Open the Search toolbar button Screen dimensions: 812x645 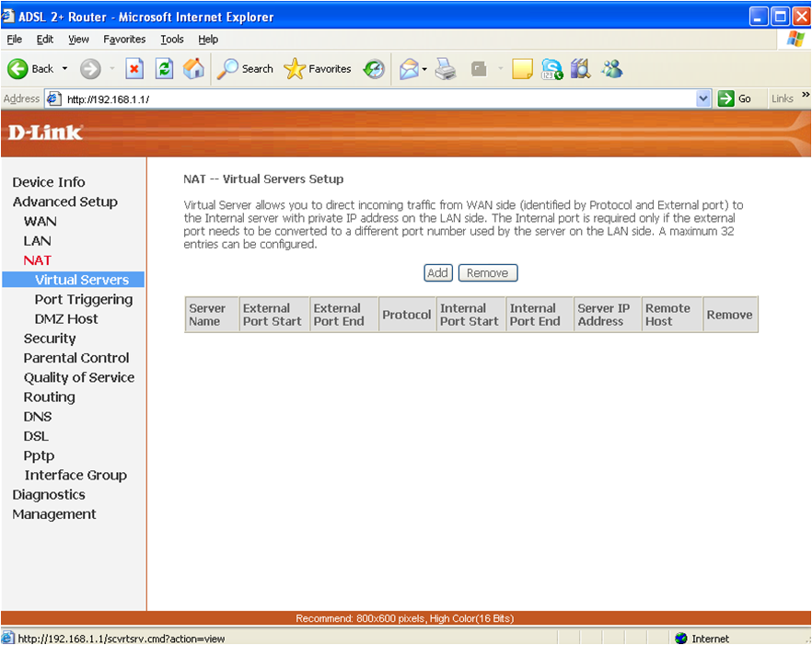coord(245,69)
